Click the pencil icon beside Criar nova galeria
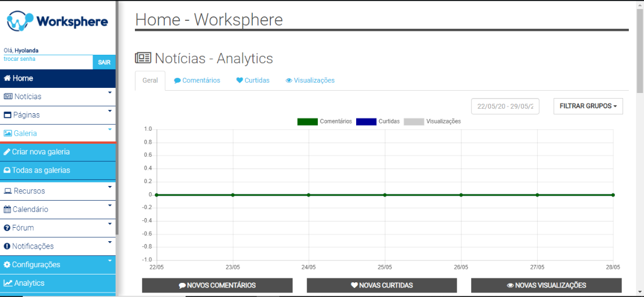The width and height of the screenshot is (644, 297). point(7,152)
